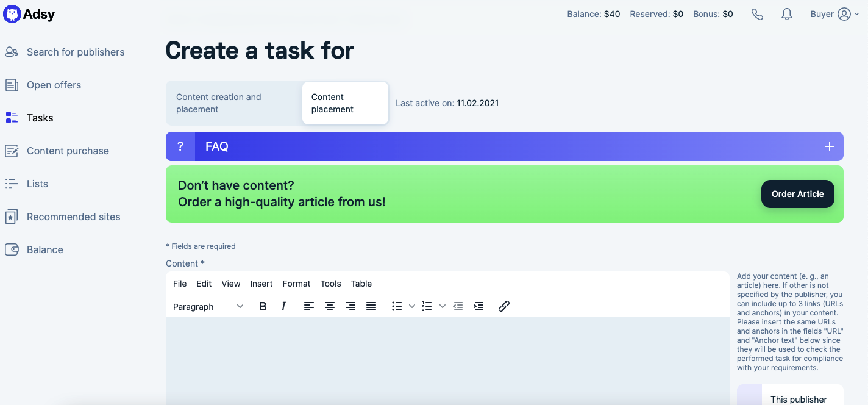Viewport: 868px width, 405px height.
Task: Click inside the Content editor text area
Action: pyautogui.click(x=447, y=361)
